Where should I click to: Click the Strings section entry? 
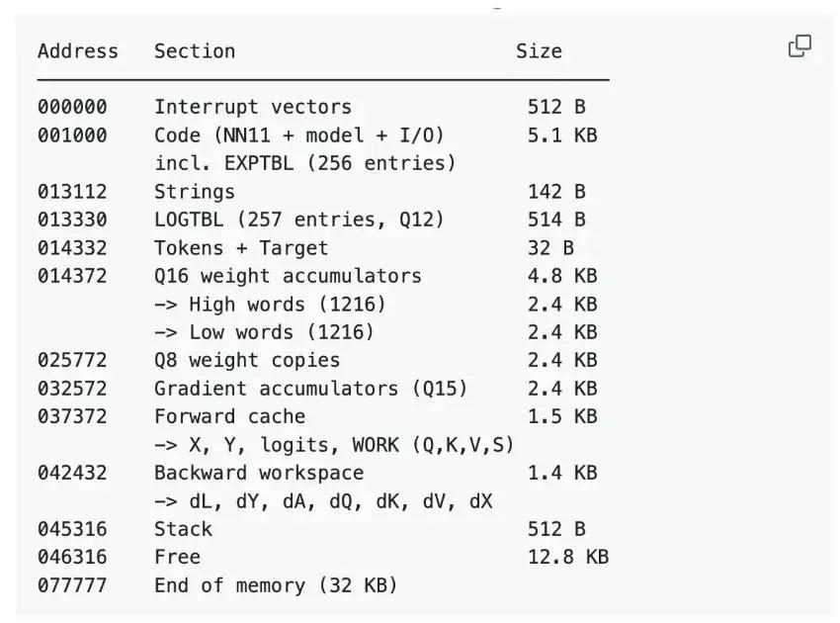click(x=194, y=192)
